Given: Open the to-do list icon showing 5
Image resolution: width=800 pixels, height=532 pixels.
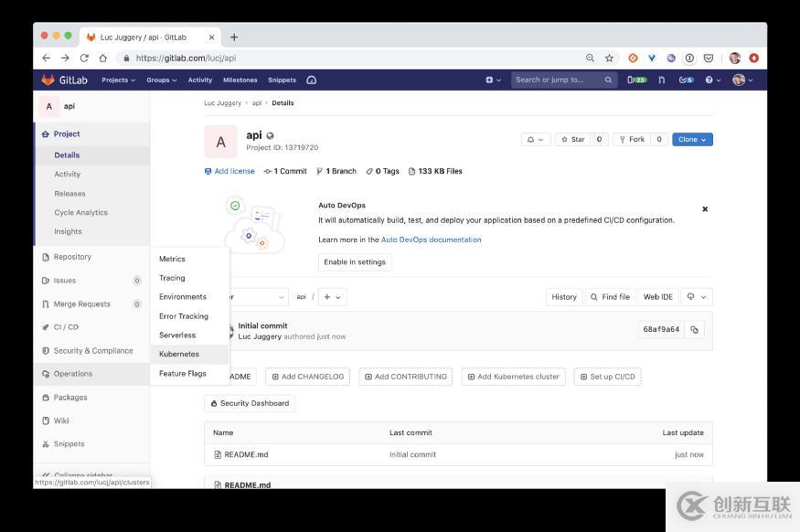Looking at the screenshot, I should click(687, 80).
